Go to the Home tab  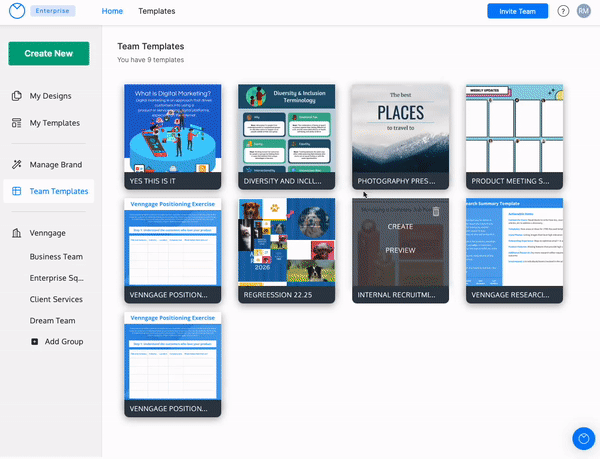click(112, 11)
